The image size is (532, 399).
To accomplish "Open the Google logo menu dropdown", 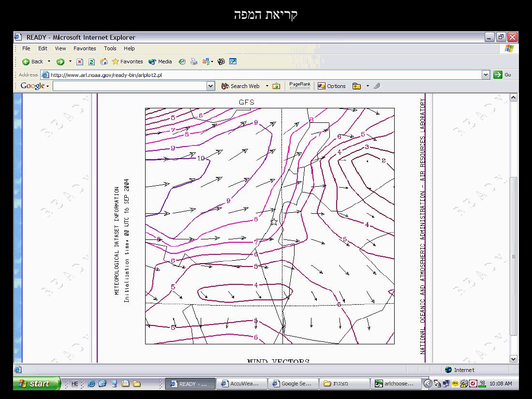I will coord(35,86).
